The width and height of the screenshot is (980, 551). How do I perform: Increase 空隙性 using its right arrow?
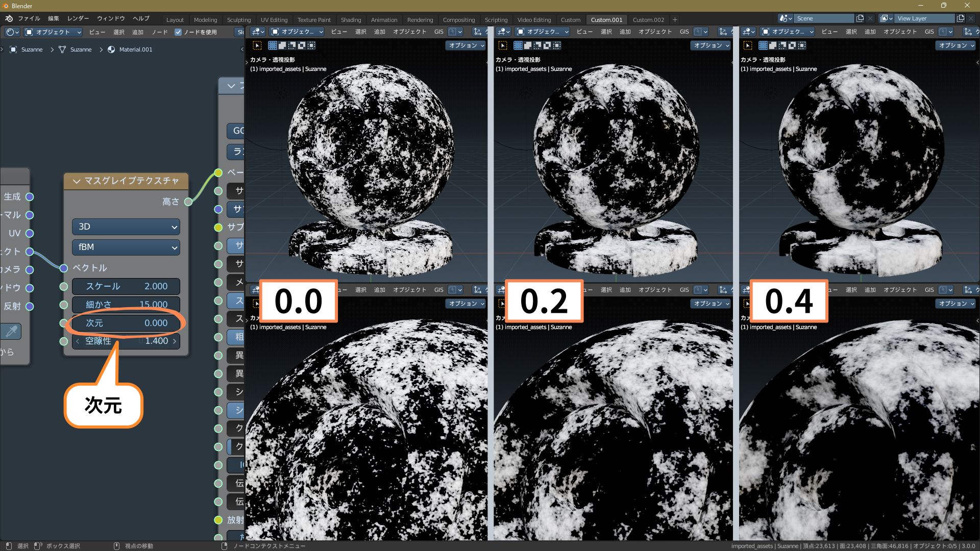click(x=175, y=341)
